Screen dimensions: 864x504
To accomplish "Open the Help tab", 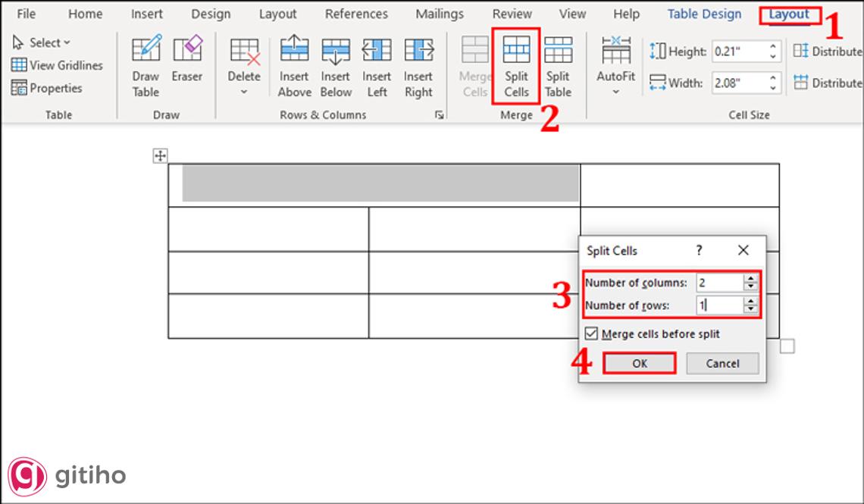I will click(x=627, y=14).
